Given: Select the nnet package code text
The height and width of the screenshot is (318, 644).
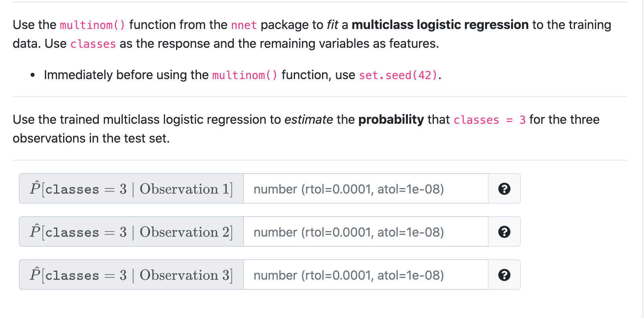Looking at the screenshot, I should [244, 25].
